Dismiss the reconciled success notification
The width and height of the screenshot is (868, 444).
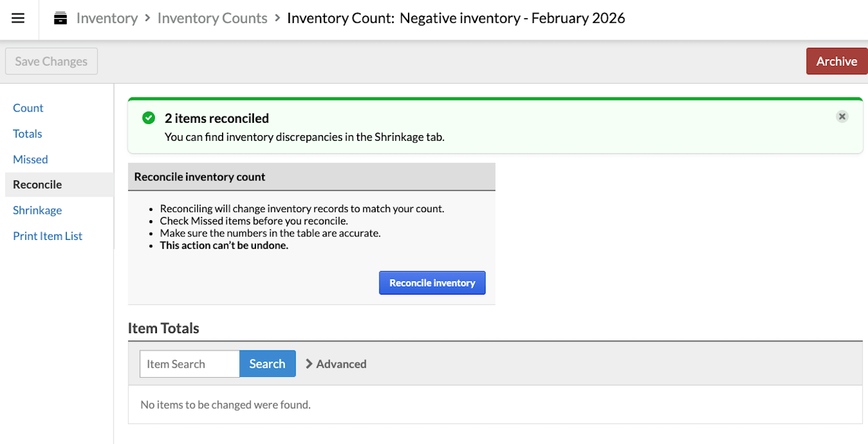pos(841,117)
